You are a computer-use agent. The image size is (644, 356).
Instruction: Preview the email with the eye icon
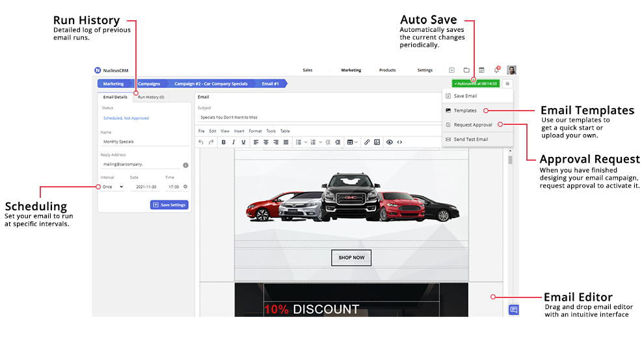point(390,143)
